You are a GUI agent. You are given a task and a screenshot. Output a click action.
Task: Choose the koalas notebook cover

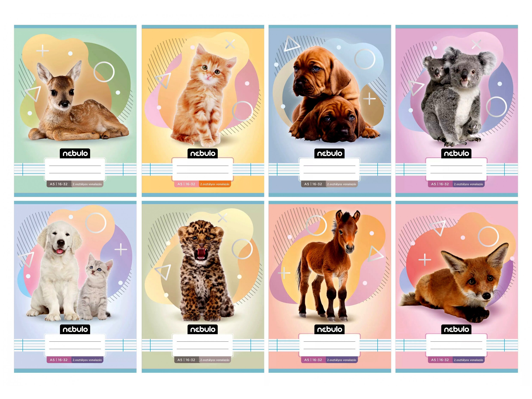click(456, 111)
